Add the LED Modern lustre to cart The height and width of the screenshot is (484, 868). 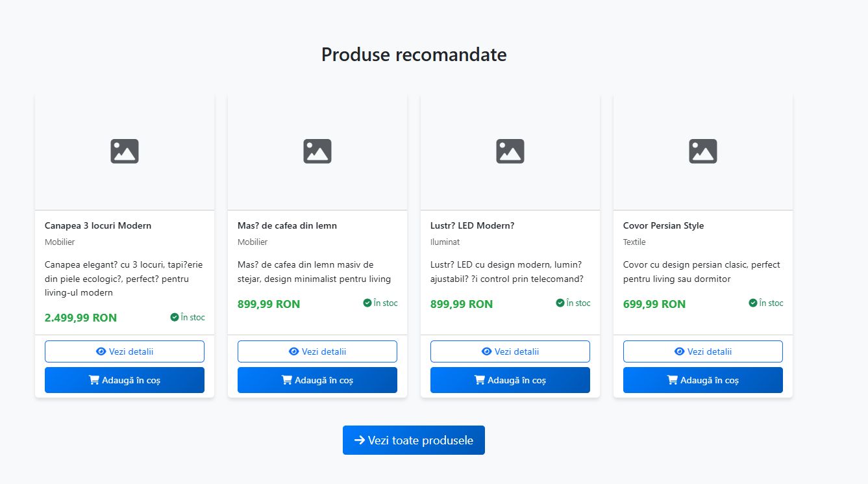pyautogui.click(x=510, y=380)
